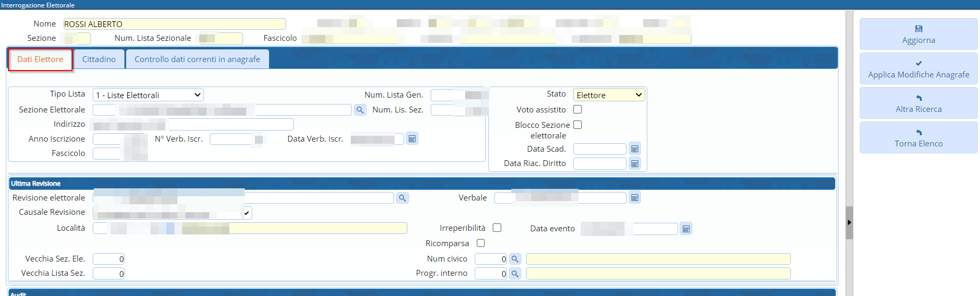This screenshot has height=296, width=980.
Task: Toggle the Ricomparsa checkbox
Action: [480, 243]
